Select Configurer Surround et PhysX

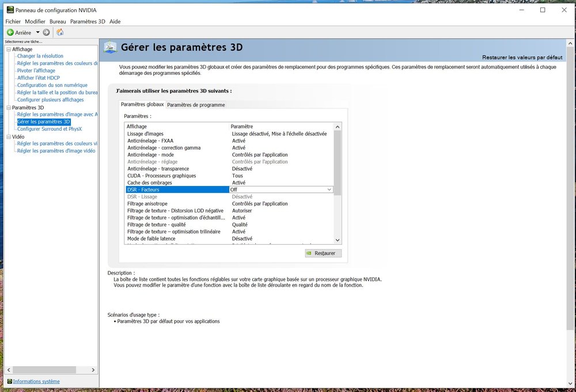pos(49,129)
